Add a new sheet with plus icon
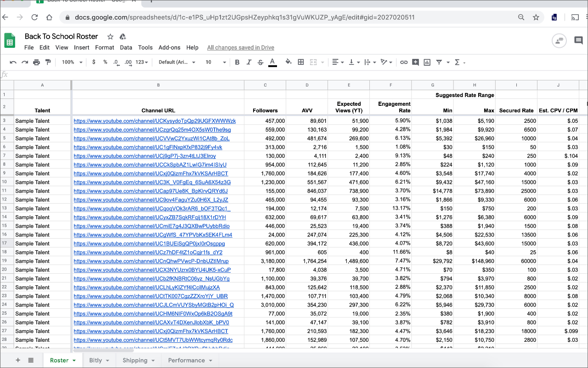Viewport: 588px width, 368px height. [x=18, y=360]
